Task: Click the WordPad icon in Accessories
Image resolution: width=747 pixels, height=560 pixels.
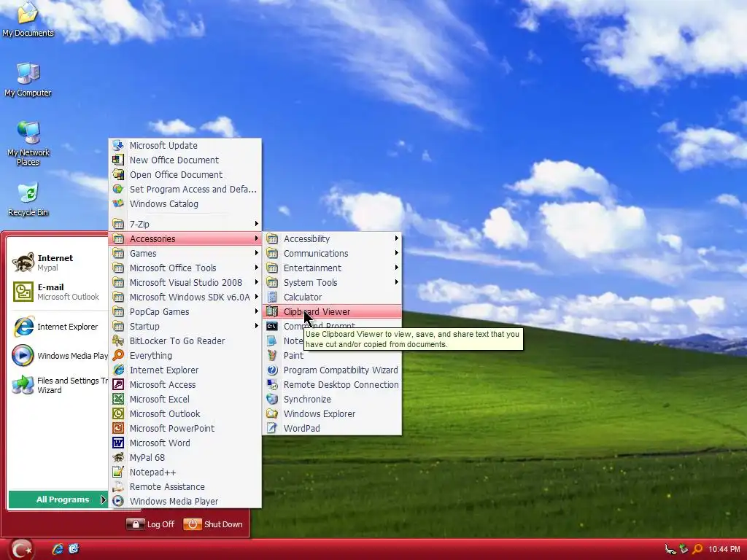Action: coord(272,429)
